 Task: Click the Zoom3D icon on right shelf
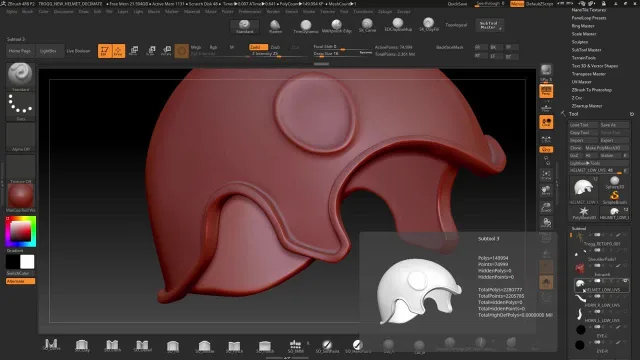(546, 207)
